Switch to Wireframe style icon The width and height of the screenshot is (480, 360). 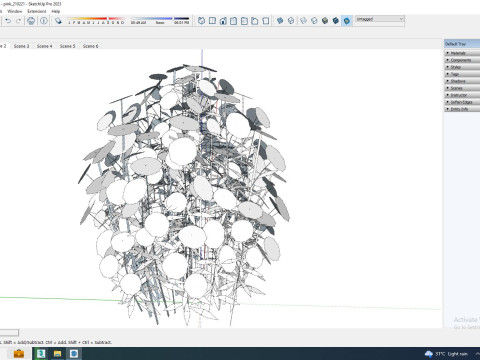click(x=303, y=21)
